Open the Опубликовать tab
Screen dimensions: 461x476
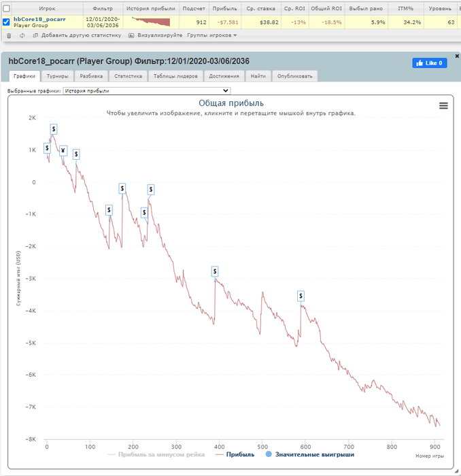(294, 76)
